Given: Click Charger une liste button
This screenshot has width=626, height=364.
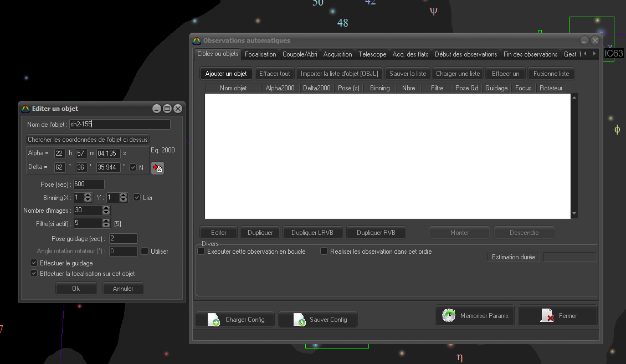Looking at the screenshot, I should [458, 74].
